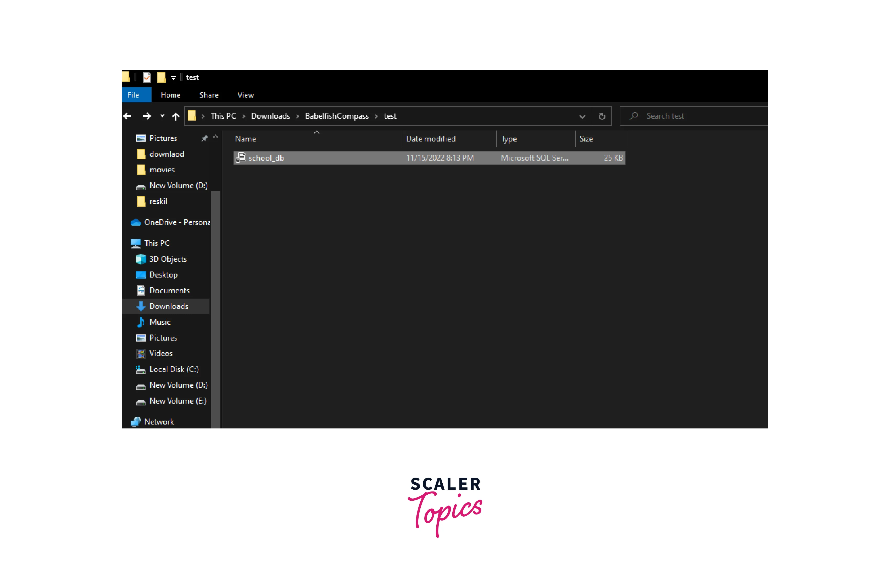Open the File menu tab
This screenshot has width=890, height=588.
[133, 95]
